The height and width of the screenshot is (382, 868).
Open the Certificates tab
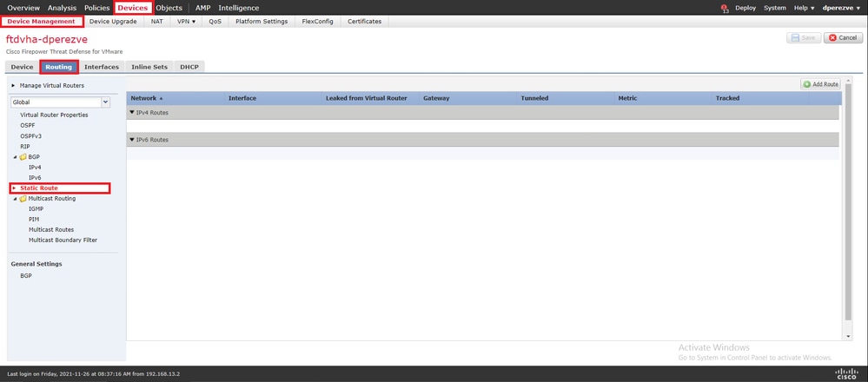[365, 22]
